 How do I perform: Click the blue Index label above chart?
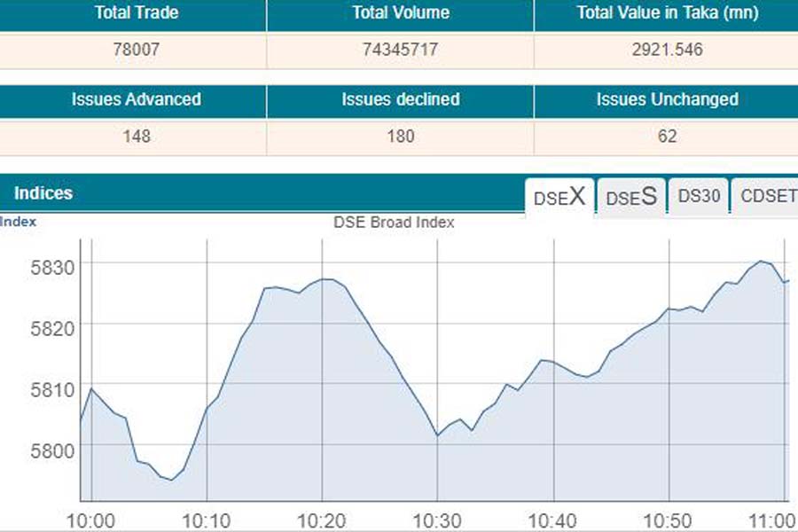point(19,222)
